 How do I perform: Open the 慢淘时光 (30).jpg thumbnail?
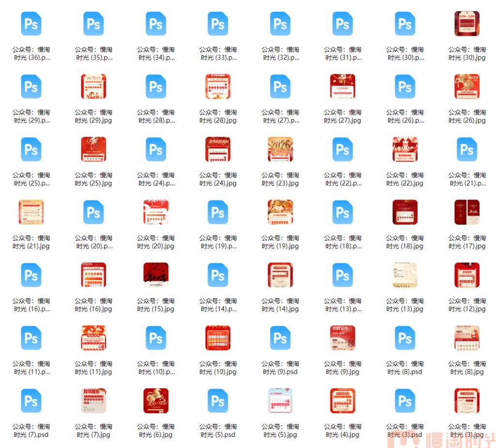pyautogui.click(x=467, y=24)
